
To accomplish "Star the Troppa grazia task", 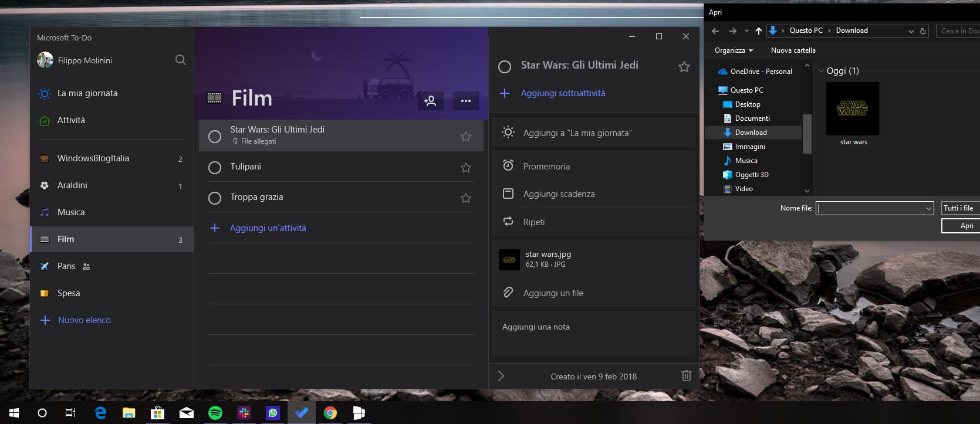I will pyautogui.click(x=466, y=198).
